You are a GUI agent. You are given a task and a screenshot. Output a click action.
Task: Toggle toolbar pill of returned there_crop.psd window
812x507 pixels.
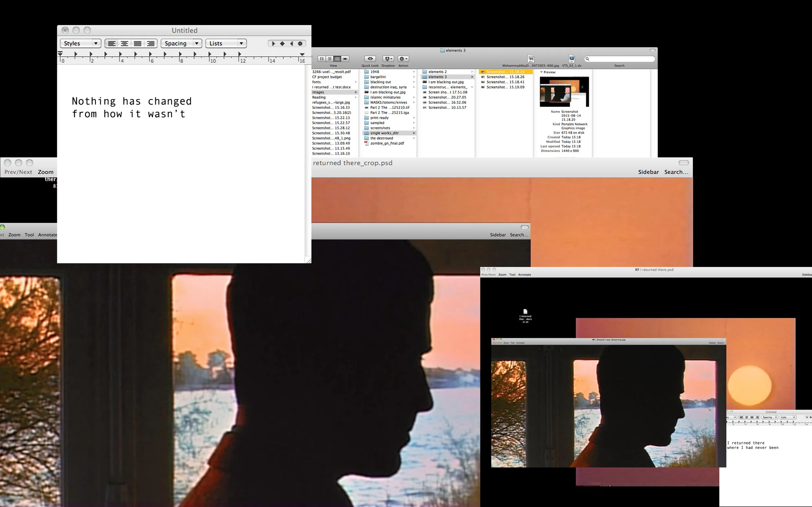pos(684,163)
